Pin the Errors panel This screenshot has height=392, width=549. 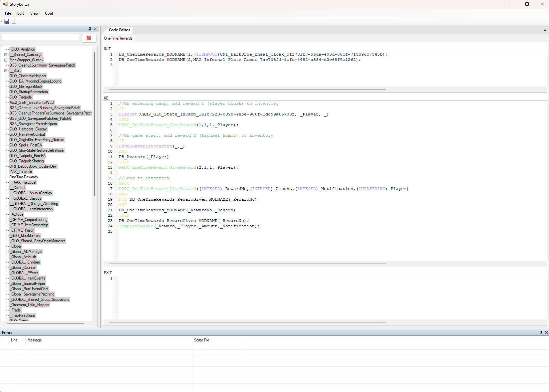[541, 333]
